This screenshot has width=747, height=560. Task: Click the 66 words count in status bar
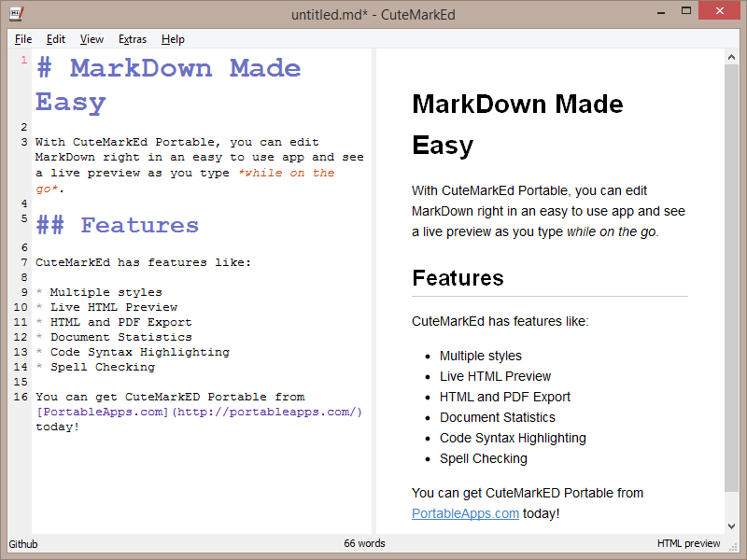tap(363, 543)
